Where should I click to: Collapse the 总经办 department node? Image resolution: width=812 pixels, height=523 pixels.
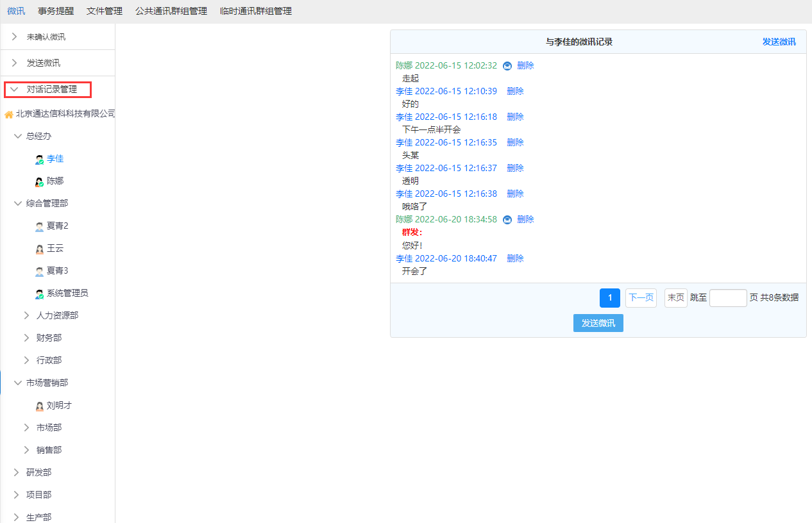tap(17, 137)
